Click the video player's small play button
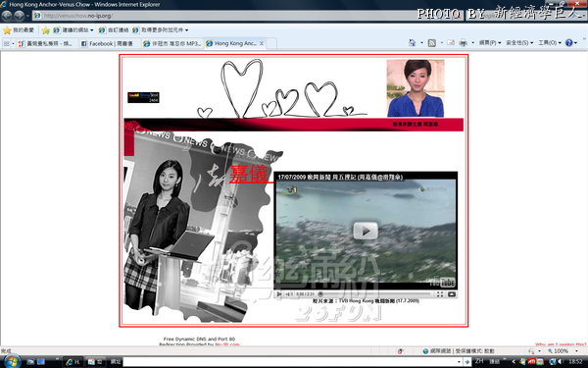 click(x=279, y=294)
